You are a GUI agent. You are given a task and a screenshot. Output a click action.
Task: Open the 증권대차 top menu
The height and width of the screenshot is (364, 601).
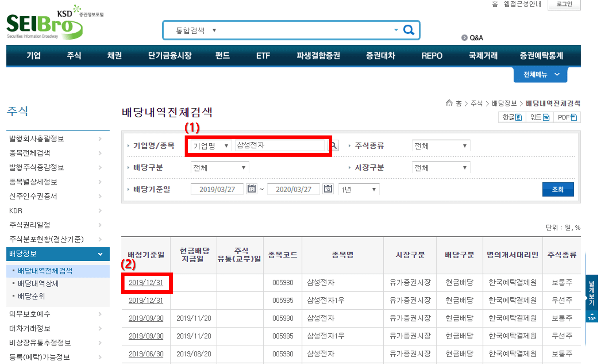[x=380, y=56]
